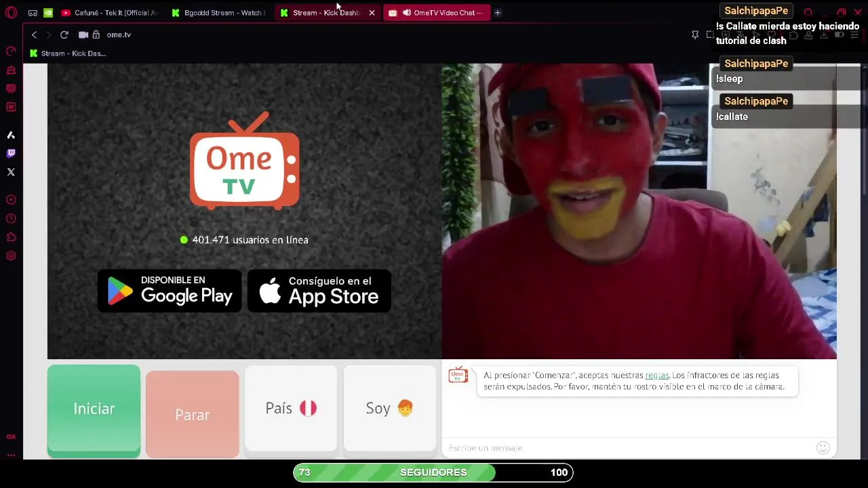Click the OmeTV logo image
Screen dimensions: 868x488
(x=245, y=161)
